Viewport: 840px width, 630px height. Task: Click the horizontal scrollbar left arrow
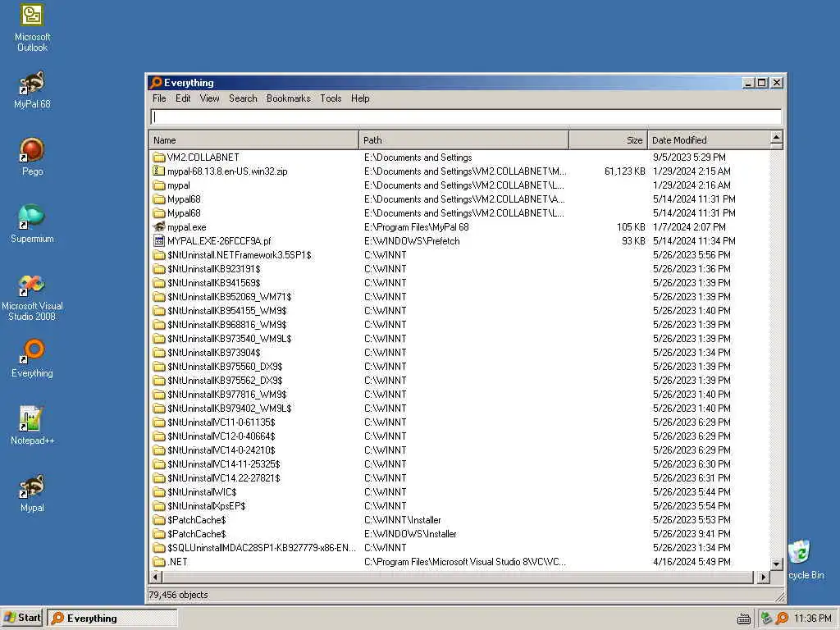tap(155, 577)
